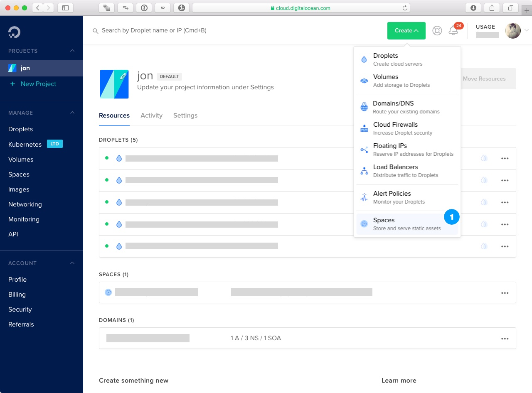Switch to the Activity tab
Screen dimensions: 532x393
point(151,115)
